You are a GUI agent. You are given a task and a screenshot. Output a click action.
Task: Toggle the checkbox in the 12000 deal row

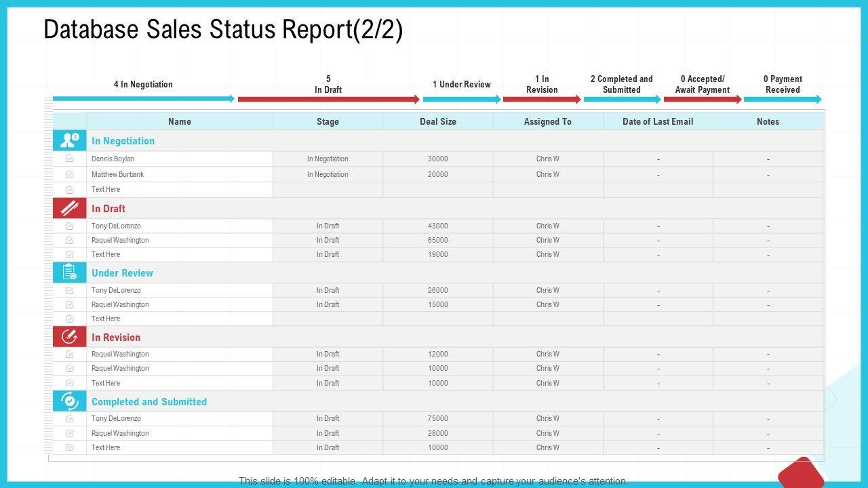coord(70,354)
